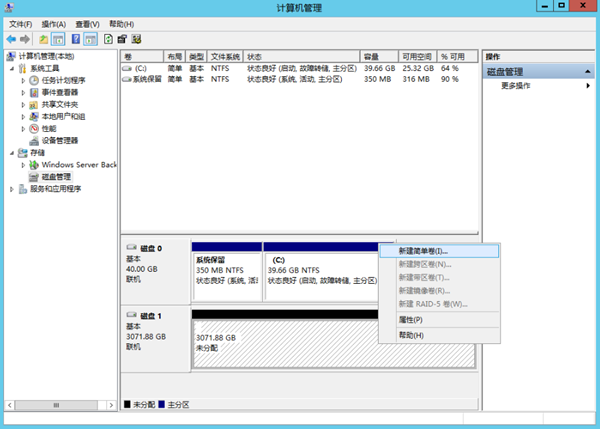The image size is (600, 429).
Task: Sort by the 文件系统 column header
Action: 226,57
